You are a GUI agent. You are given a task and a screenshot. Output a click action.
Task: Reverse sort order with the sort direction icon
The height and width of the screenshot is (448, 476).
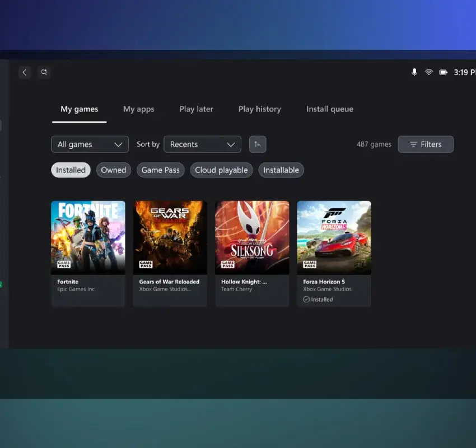tap(258, 144)
